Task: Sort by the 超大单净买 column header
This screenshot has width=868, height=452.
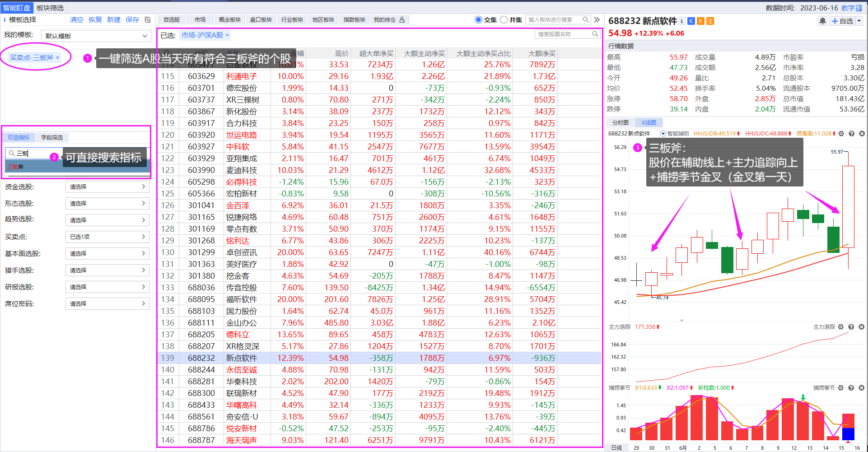Action: (x=376, y=54)
